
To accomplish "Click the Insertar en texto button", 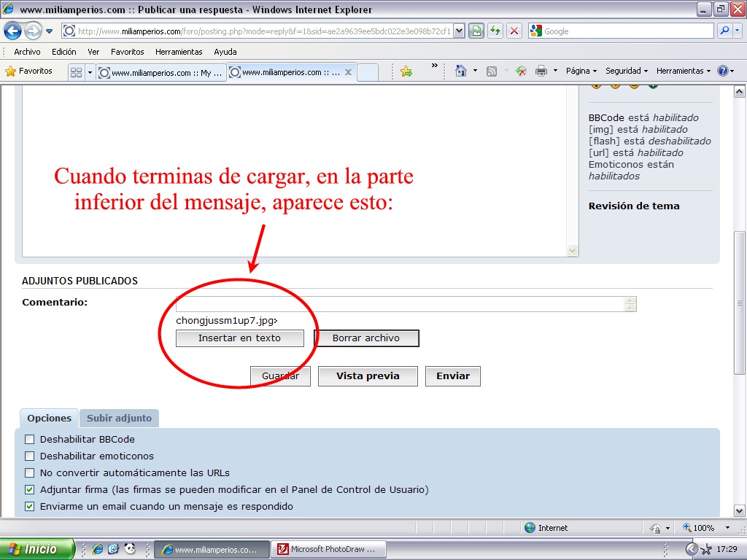I will 239,338.
